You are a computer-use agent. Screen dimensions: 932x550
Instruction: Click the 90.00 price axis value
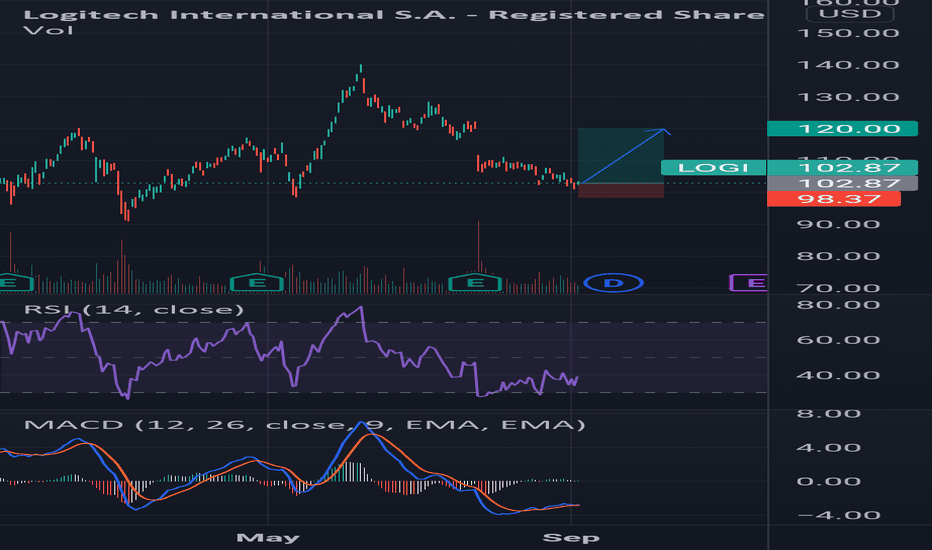(838, 224)
